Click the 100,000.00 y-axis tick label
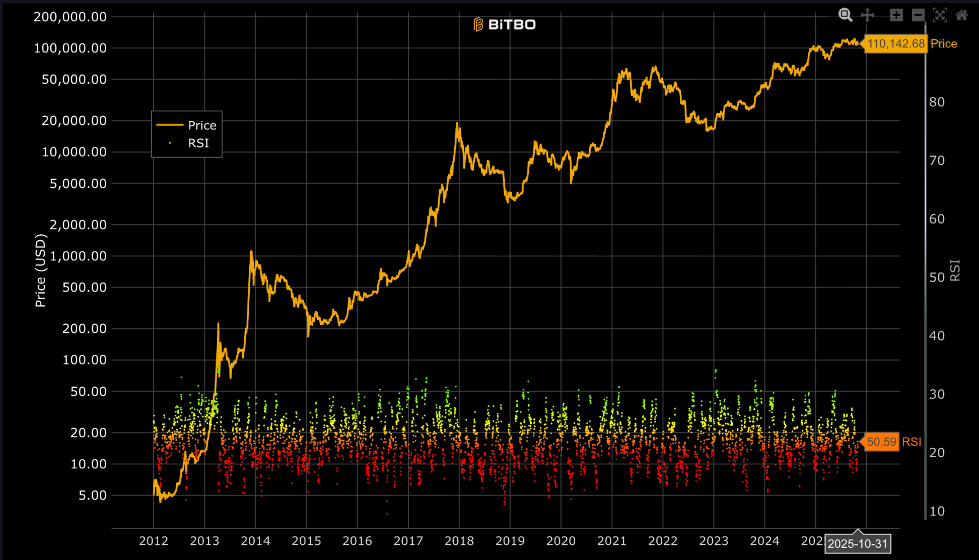979x560 pixels. (70, 48)
